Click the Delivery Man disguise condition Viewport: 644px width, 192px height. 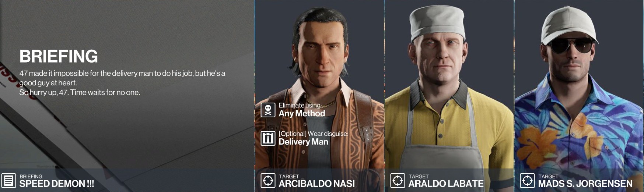point(303,142)
